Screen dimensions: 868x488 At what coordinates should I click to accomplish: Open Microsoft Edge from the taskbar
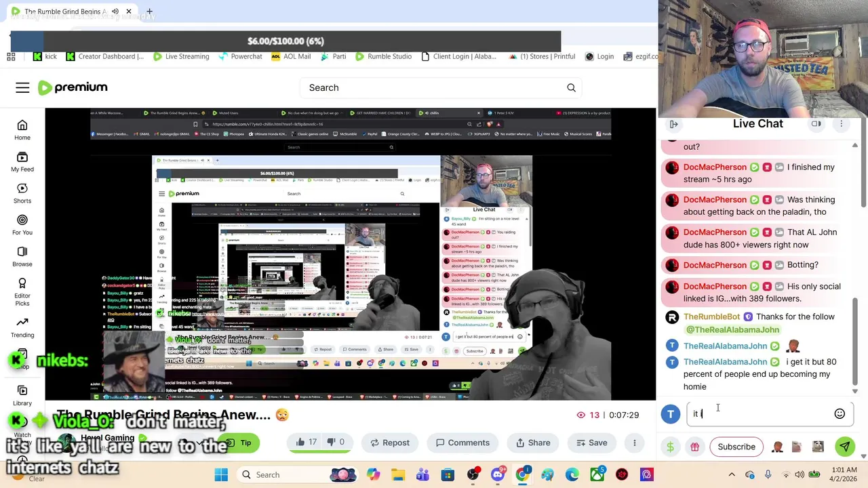point(572,474)
